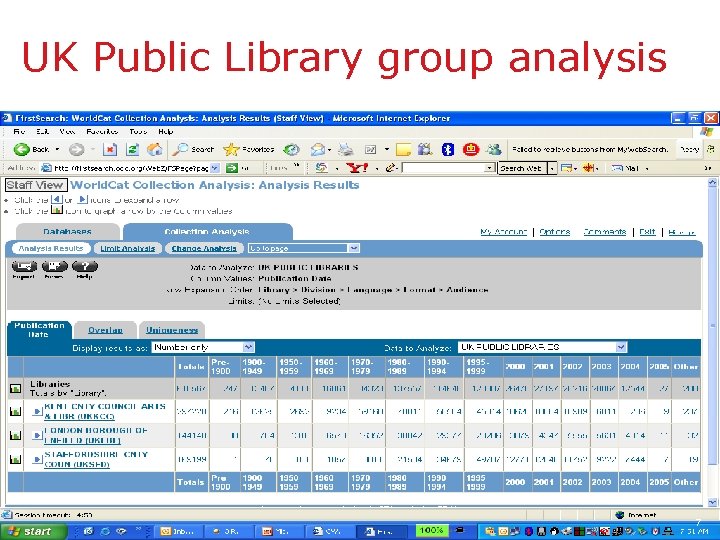Click the Save icon button beside Export
The height and width of the screenshot is (540, 720).
(55, 267)
